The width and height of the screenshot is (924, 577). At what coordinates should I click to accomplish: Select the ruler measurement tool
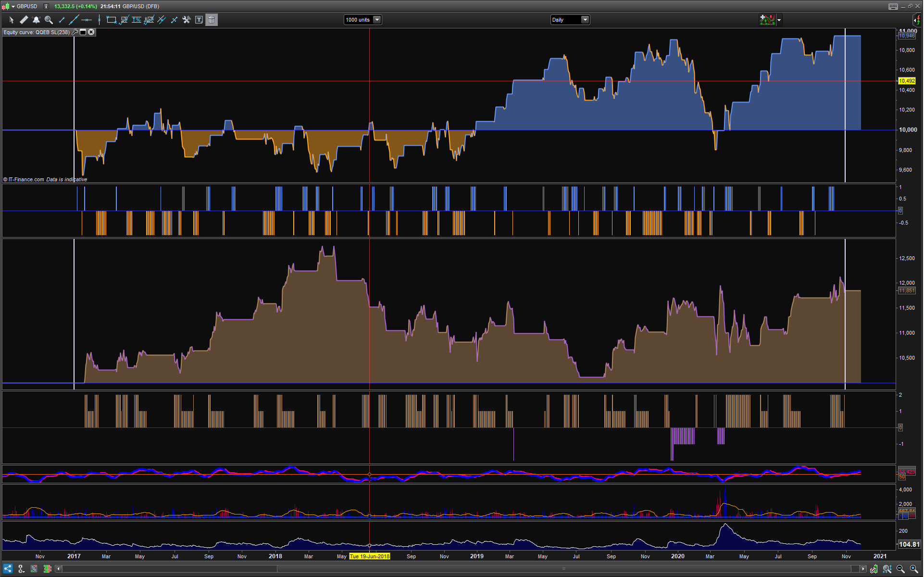pos(24,20)
